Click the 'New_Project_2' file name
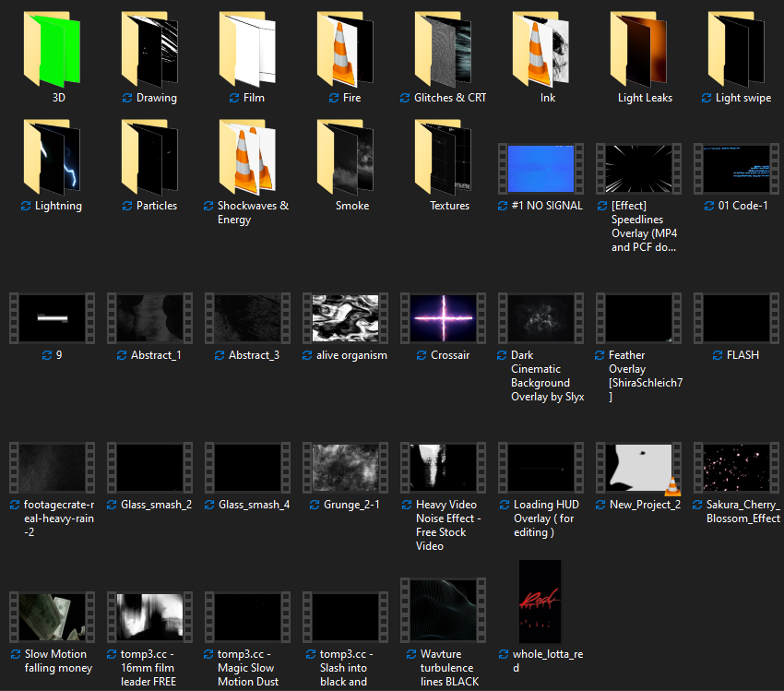Viewport: 784px width, 691px height. pos(645,505)
